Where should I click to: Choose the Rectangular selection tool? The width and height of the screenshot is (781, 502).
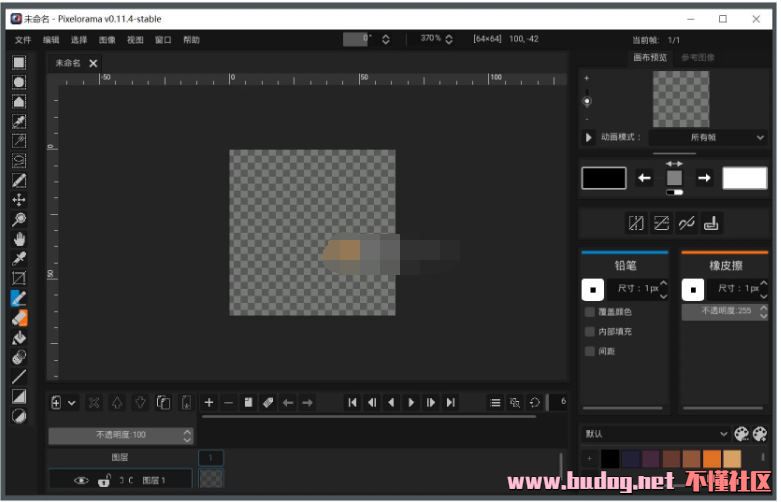(19, 62)
